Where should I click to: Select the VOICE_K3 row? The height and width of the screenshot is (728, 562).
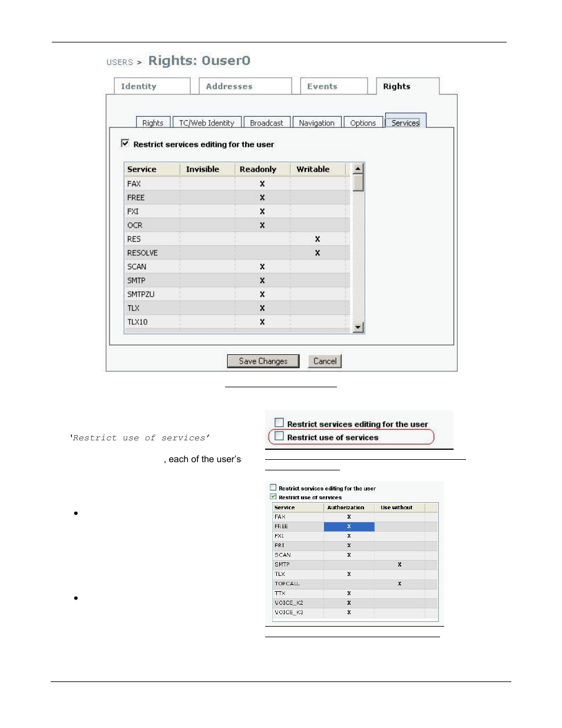pos(355,612)
